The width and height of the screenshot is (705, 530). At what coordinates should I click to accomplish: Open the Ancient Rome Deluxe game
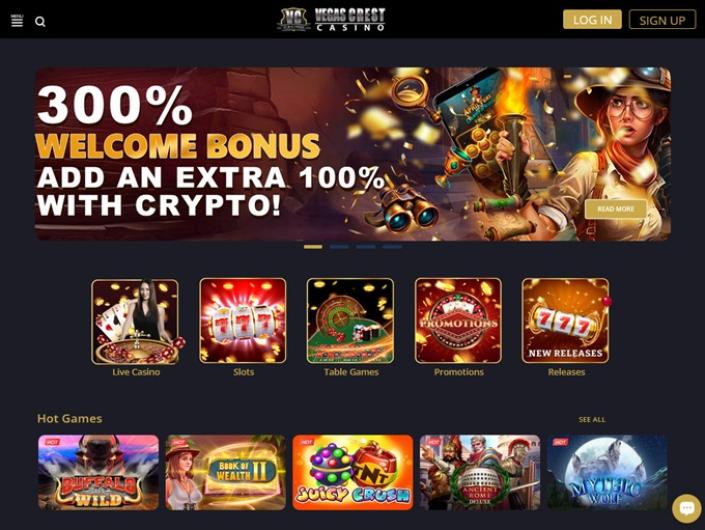click(480, 472)
